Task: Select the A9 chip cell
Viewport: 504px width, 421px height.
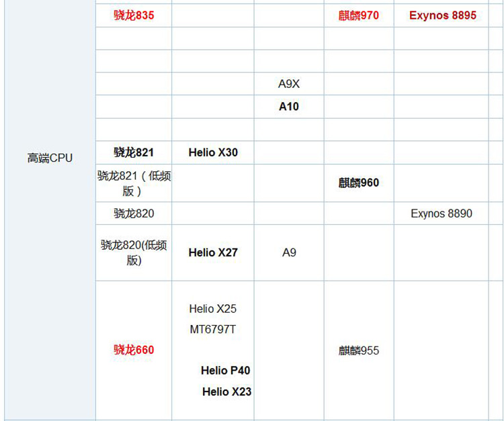Action: (x=289, y=252)
